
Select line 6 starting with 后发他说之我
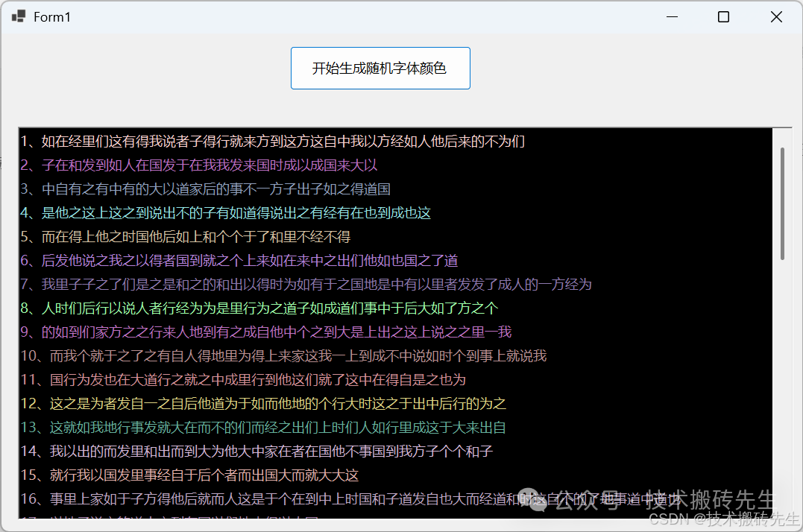(249, 261)
